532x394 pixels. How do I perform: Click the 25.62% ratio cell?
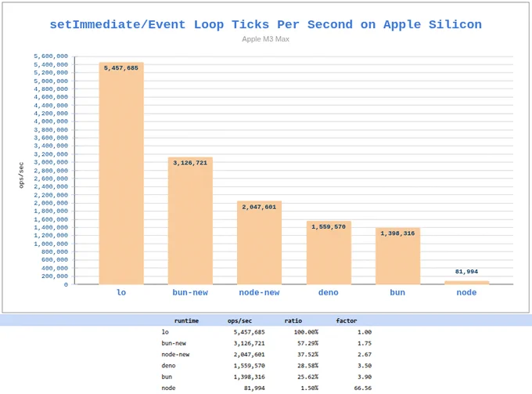307,377
